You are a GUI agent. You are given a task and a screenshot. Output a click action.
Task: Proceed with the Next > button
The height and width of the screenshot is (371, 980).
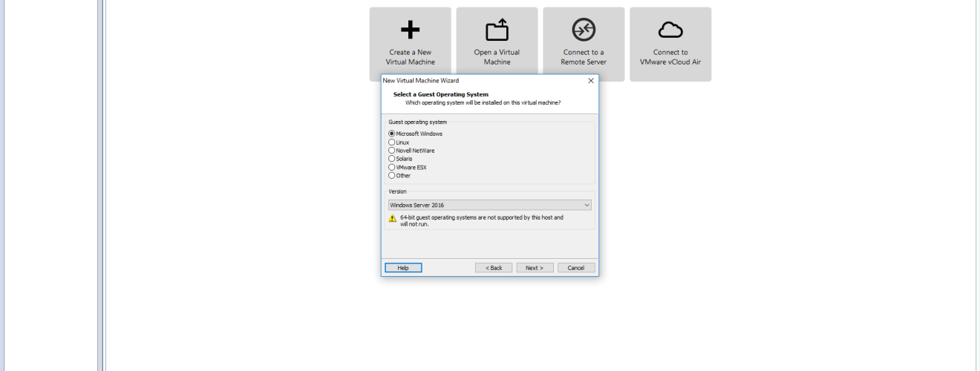pos(535,268)
